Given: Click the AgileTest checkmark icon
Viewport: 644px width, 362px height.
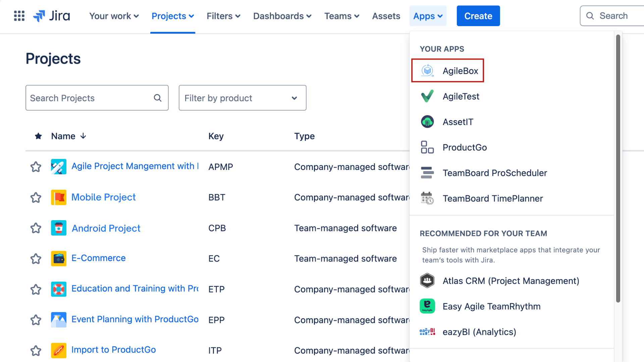Looking at the screenshot, I should [427, 96].
